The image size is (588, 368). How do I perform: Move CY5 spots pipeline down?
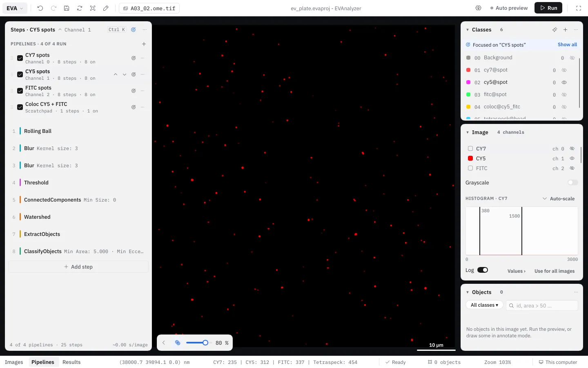[125, 74]
